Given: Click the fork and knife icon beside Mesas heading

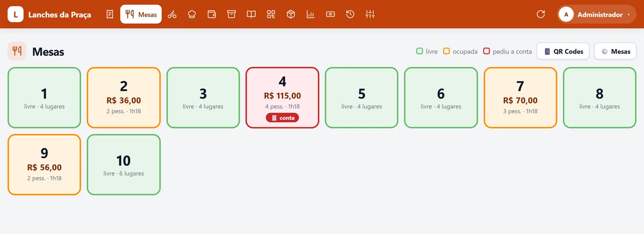Looking at the screenshot, I should (x=17, y=51).
